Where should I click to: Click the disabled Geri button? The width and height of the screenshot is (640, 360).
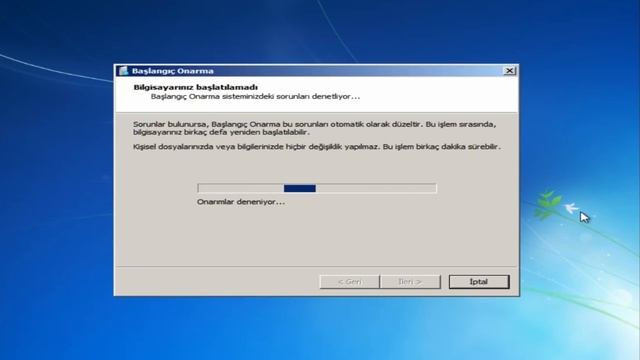click(350, 282)
